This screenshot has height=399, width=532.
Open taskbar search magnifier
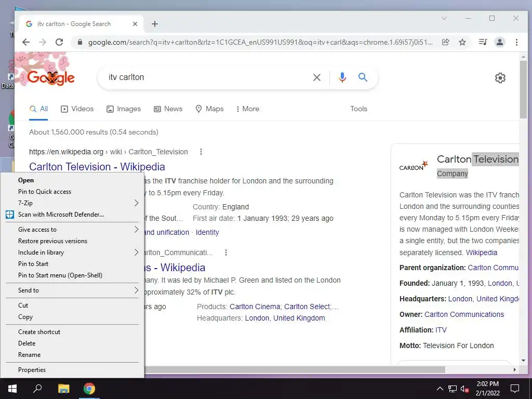[37, 389]
